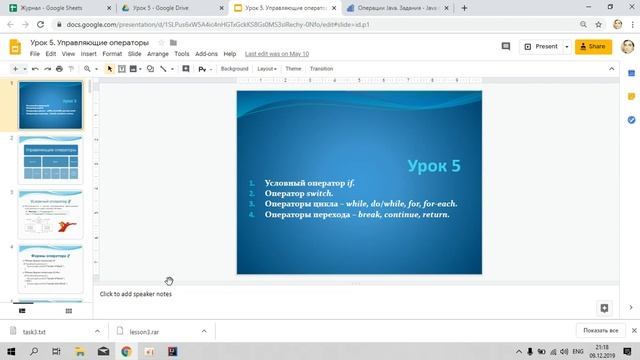Viewport: 640px width, 360px height.
Task: Click the redo arrow in toolbar
Action: pyautogui.click(x=47, y=69)
